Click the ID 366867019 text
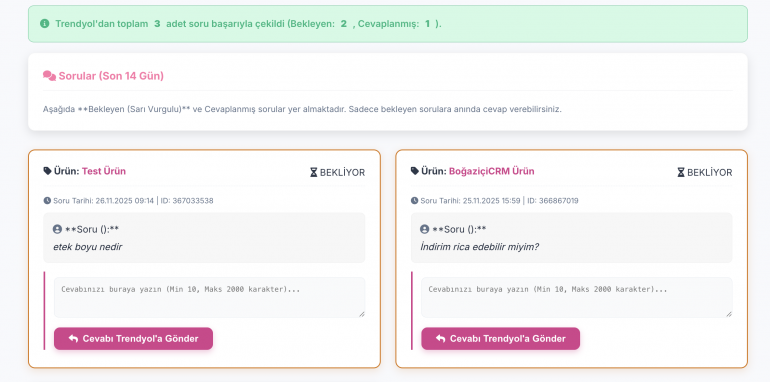Image resolution: width=770 pixels, height=382 pixels. point(553,200)
